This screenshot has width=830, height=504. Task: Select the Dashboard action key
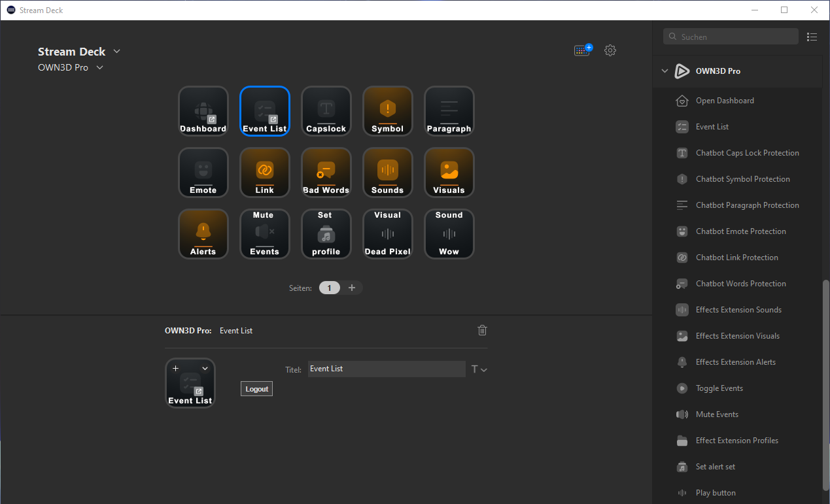click(203, 111)
